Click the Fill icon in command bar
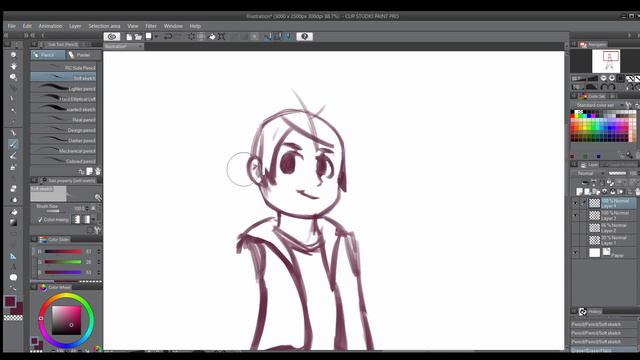Image resolution: width=640 pixels, height=360 pixels. (x=212, y=37)
